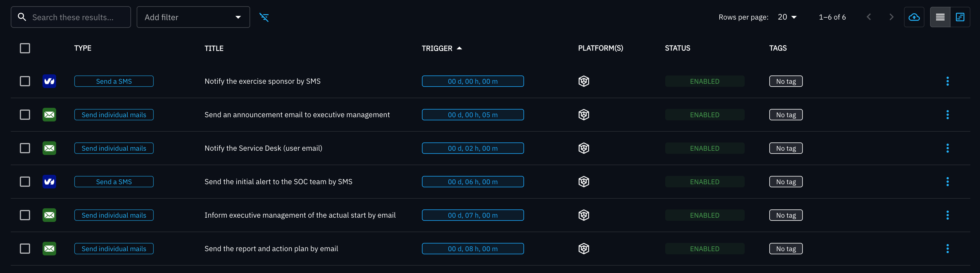
Task: Click the clear filters icon
Action: 264,17
